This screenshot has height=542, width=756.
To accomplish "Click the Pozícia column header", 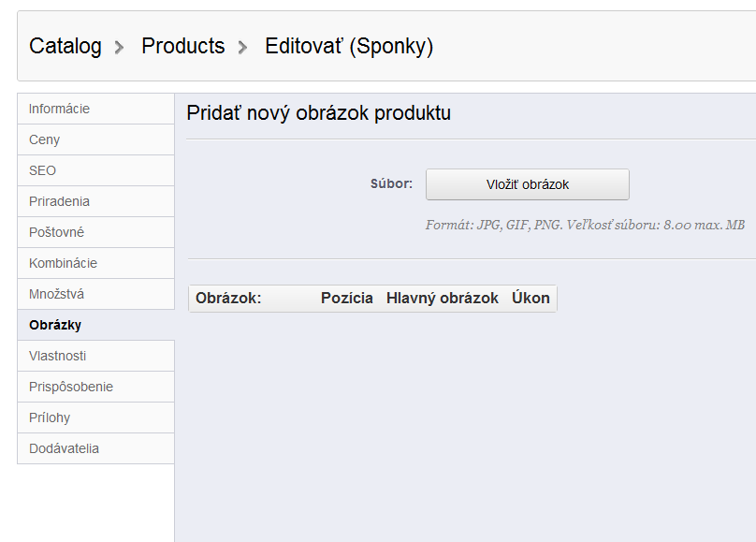I will pyautogui.click(x=347, y=299).
